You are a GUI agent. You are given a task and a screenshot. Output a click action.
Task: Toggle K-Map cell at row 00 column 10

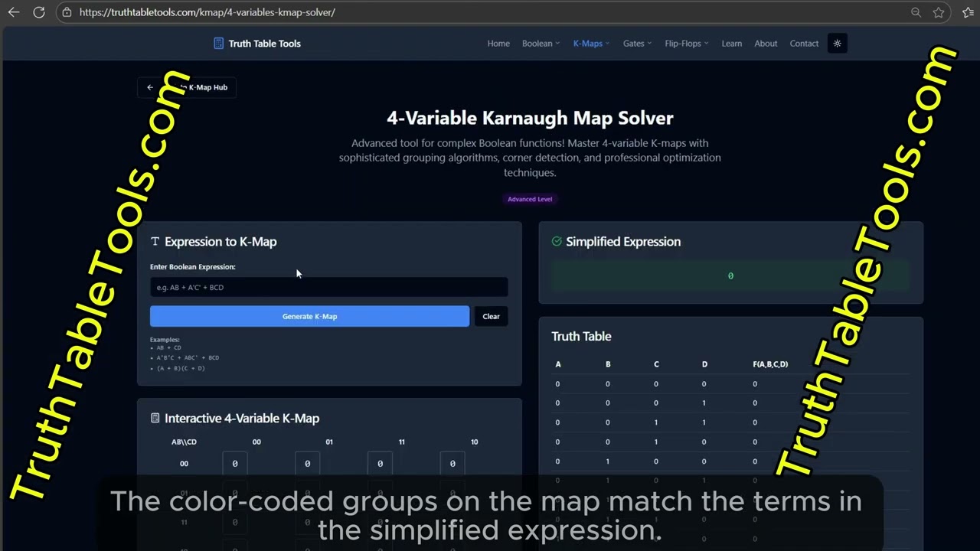click(x=452, y=463)
